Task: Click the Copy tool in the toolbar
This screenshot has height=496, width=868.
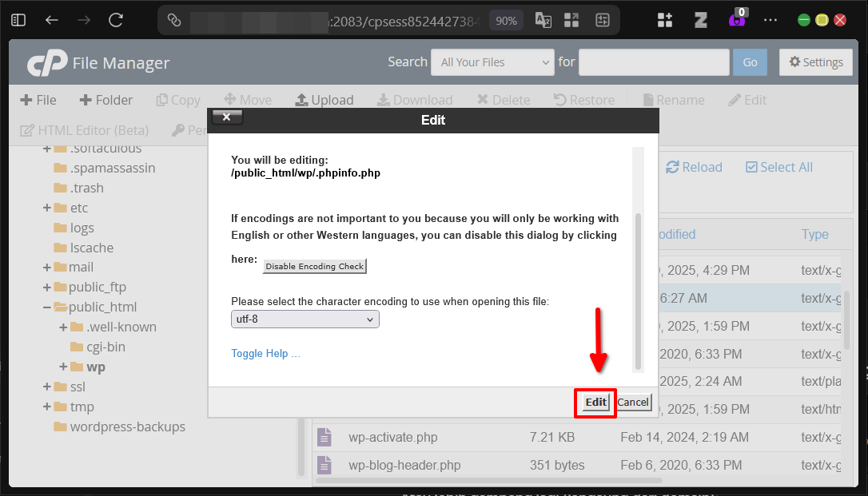Action: coord(177,100)
